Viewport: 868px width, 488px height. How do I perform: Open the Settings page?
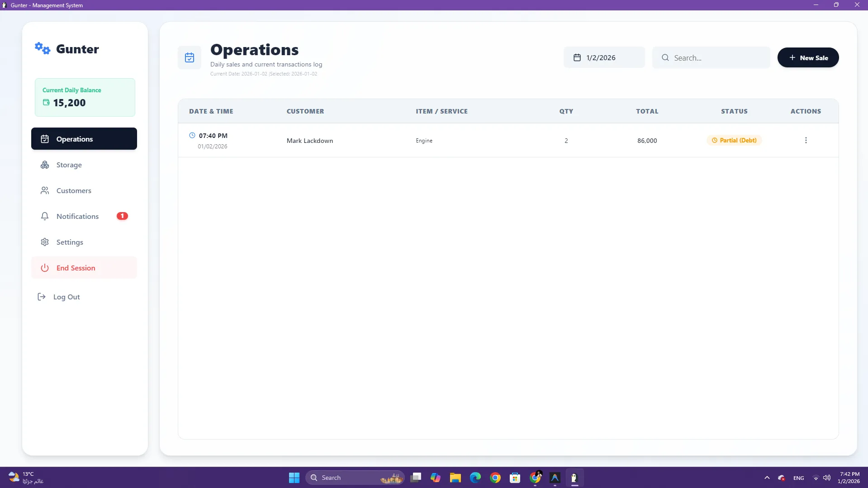pos(84,242)
